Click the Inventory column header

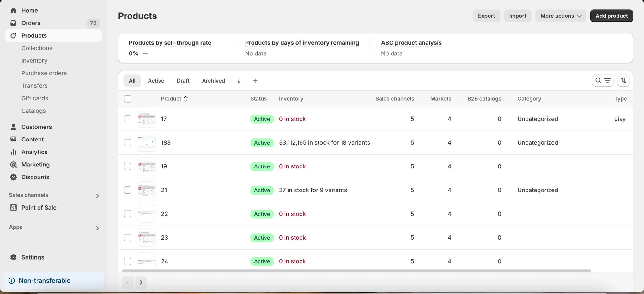tap(291, 99)
